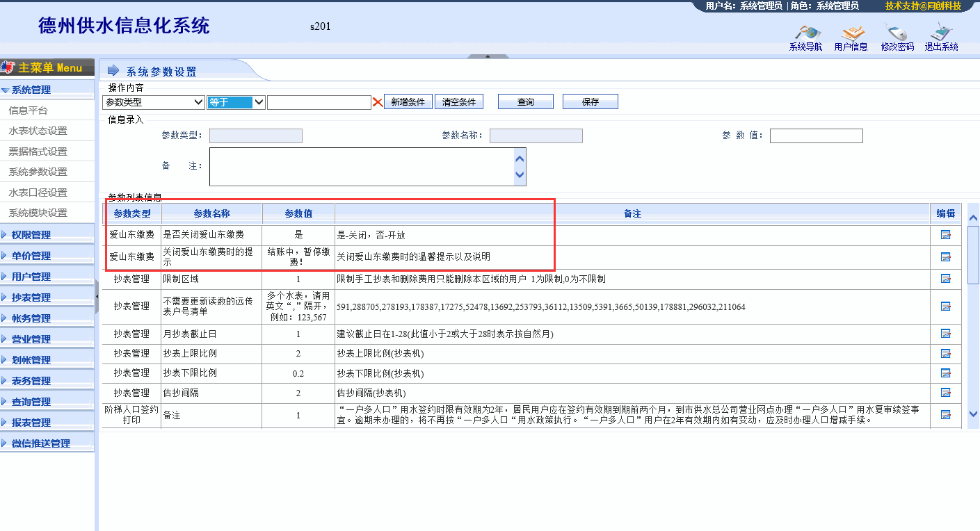980x531 pixels.
Task: Click the 参数值 input field
Action: pos(816,136)
